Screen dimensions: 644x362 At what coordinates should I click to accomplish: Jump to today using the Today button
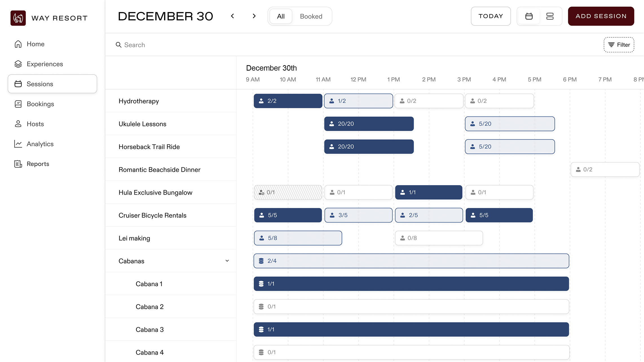point(491,16)
